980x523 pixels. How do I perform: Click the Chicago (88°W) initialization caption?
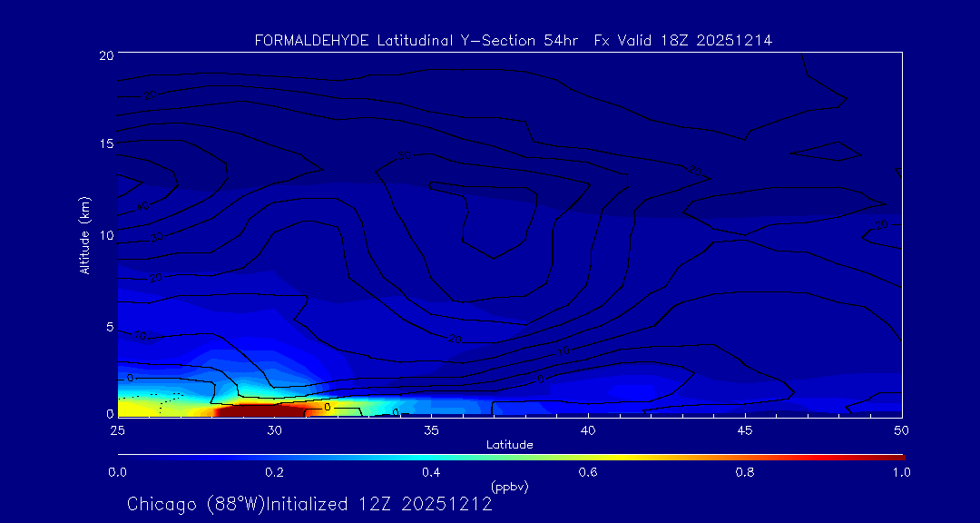pyautogui.click(x=309, y=504)
